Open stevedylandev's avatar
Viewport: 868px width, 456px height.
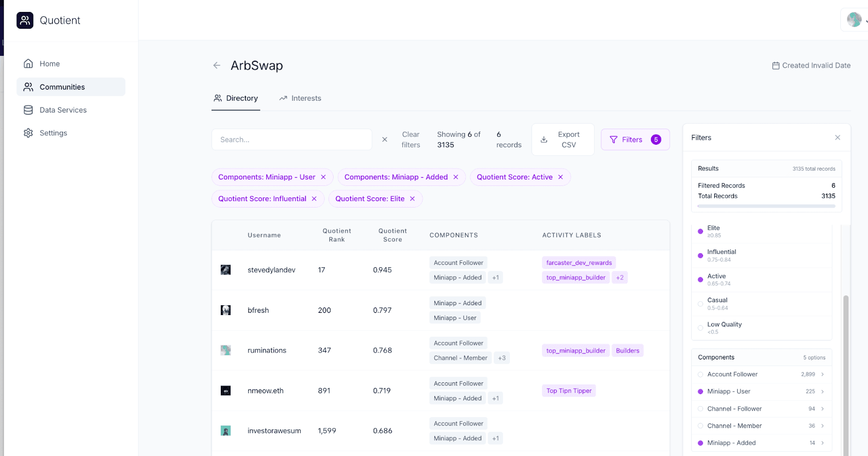(x=226, y=270)
